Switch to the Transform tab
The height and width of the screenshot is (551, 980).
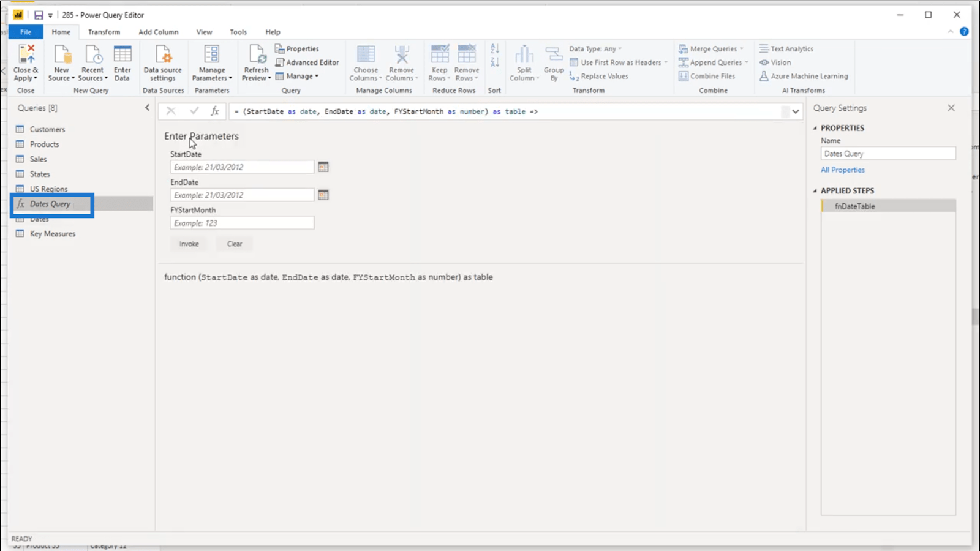[104, 32]
